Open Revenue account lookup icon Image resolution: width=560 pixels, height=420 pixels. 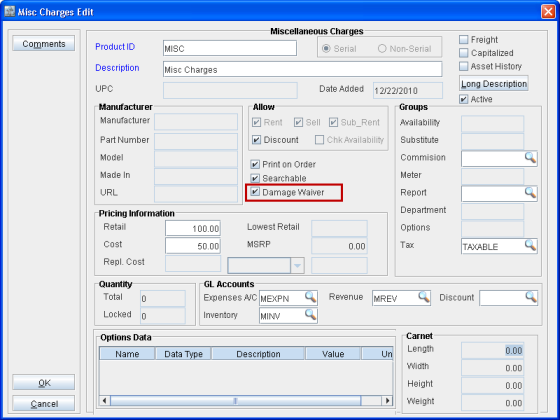click(424, 297)
